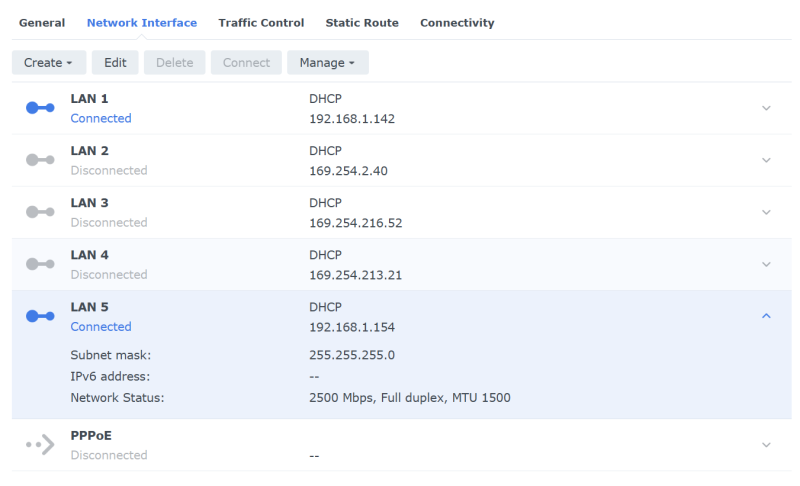
Task: Select the LAN 5 row title
Action: (89, 306)
